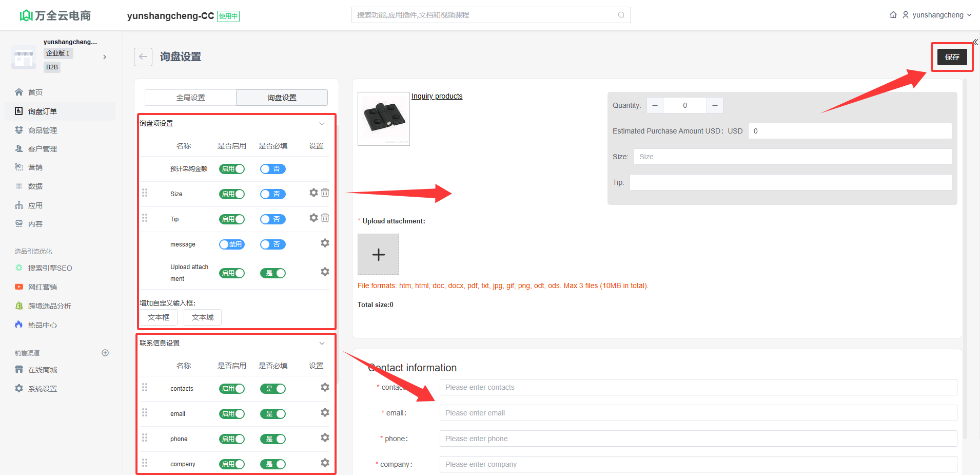Screen dimensions: 980x475
Task: Open settings gear for company field
Action: (x=325, y=463)
